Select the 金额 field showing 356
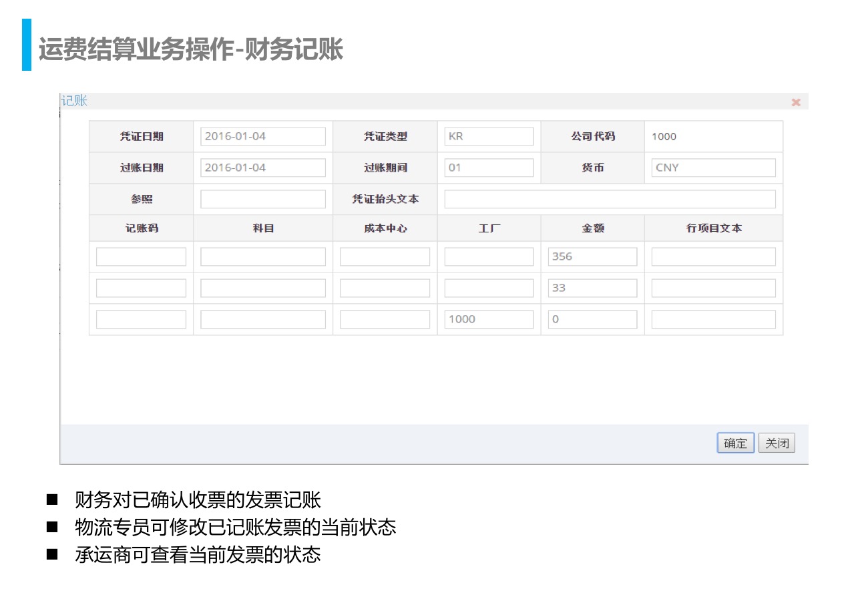This screenshot has width=868, height=601. point(592,256)
